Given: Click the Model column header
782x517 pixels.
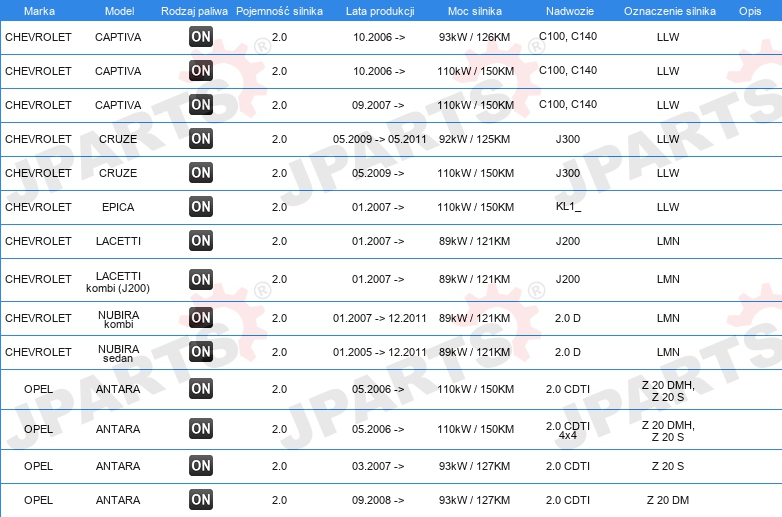Looking at the screenshot, I should point(119,11).
